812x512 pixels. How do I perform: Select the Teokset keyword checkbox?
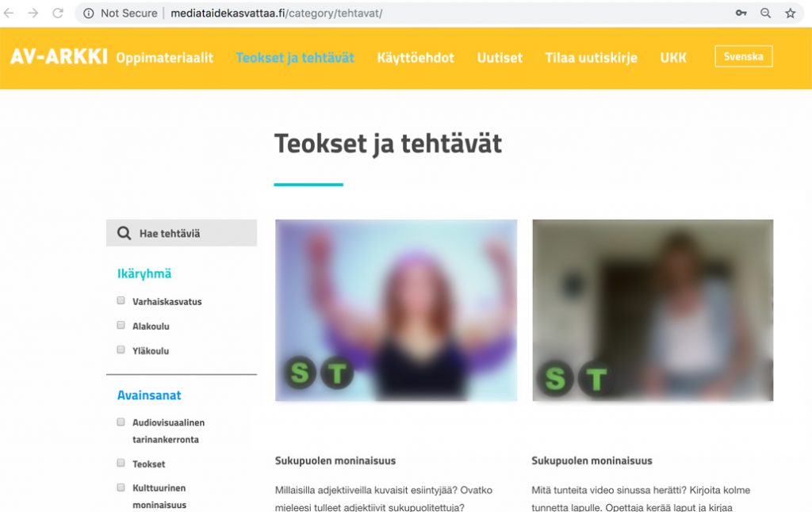coord(121,463)
